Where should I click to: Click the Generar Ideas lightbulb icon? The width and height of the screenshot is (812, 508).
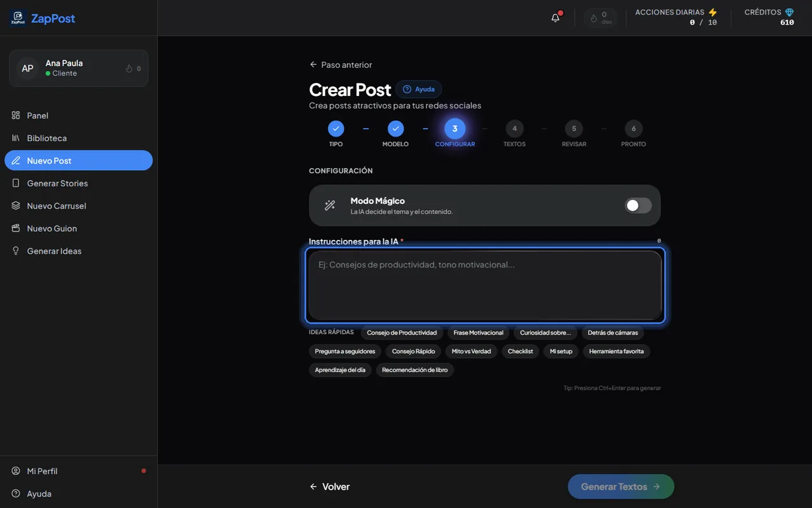[16, 251]
